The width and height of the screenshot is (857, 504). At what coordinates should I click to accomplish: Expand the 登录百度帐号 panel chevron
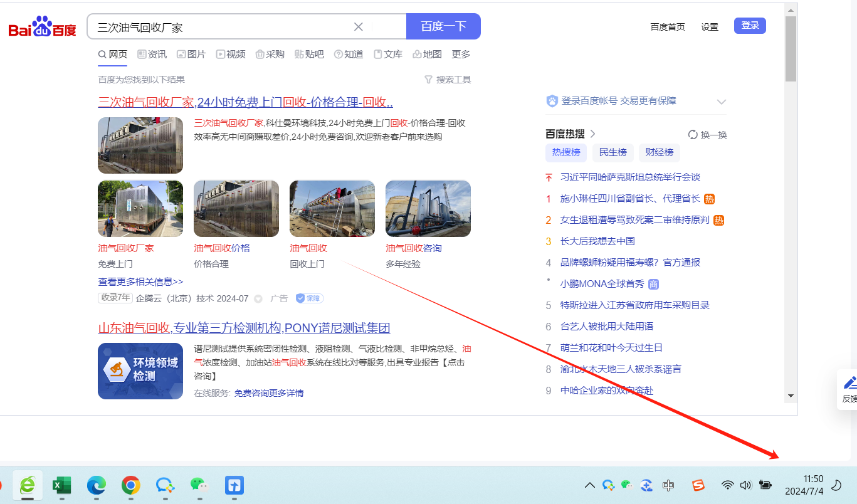pyautogui.click(x=721, y=102)
